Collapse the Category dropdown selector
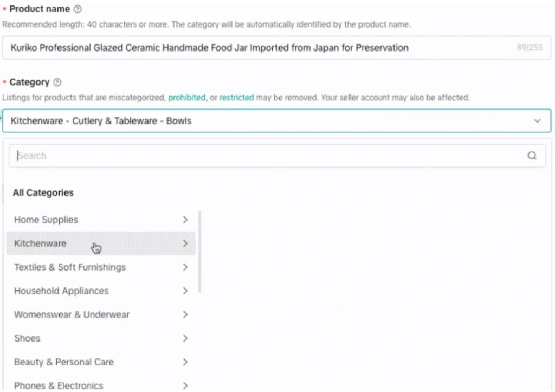 coord(537,121)
